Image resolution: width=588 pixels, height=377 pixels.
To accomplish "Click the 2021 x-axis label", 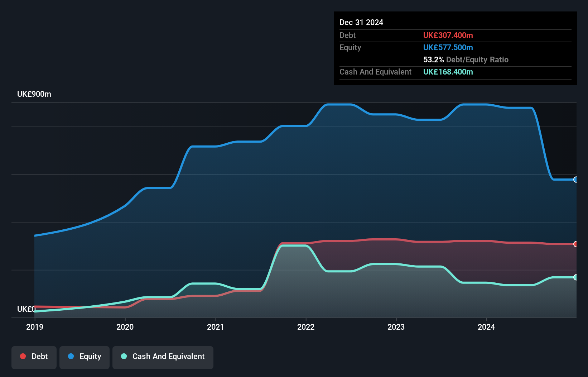I will [216, 327].
